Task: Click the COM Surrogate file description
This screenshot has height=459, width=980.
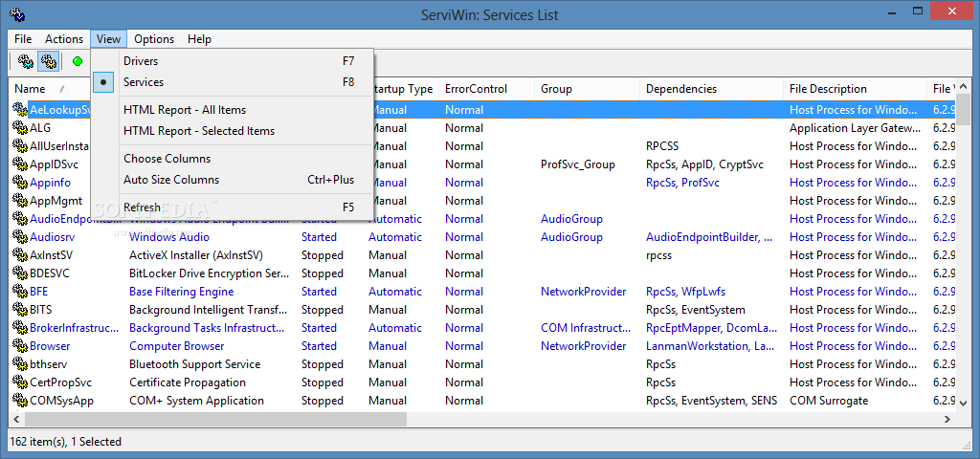Action: coord(829,400)
